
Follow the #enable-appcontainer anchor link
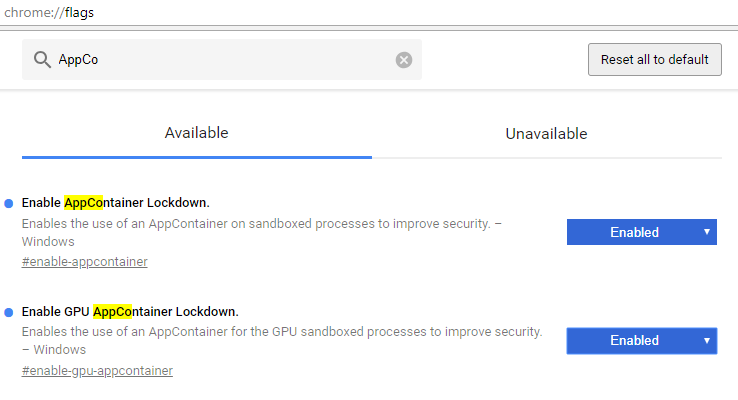click(x=84, y=262)
